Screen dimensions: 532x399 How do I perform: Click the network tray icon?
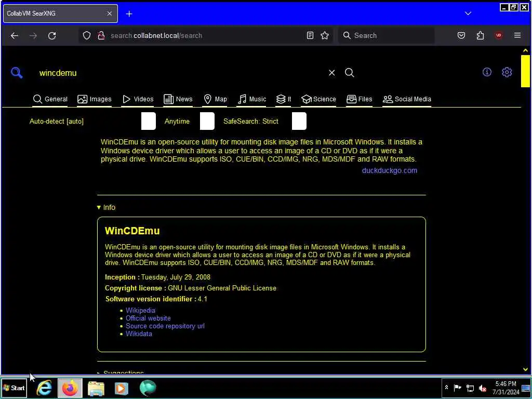pos(470,388)
